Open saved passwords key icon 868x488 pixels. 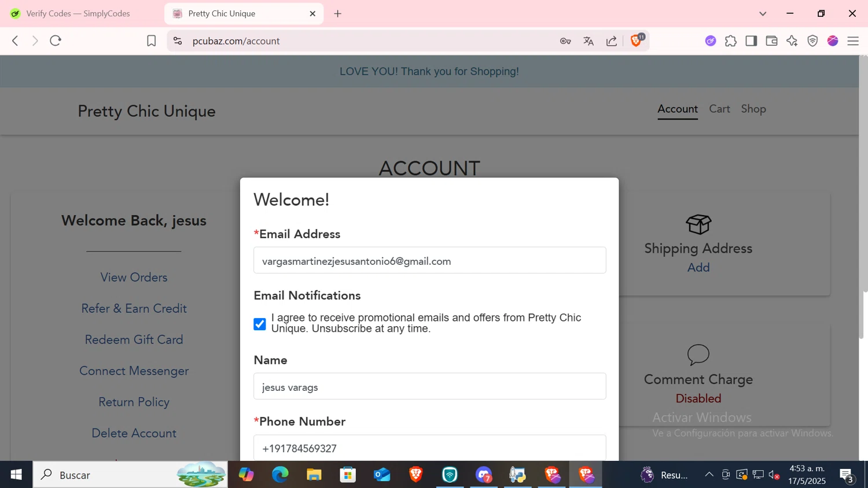(x=565, y=40)
